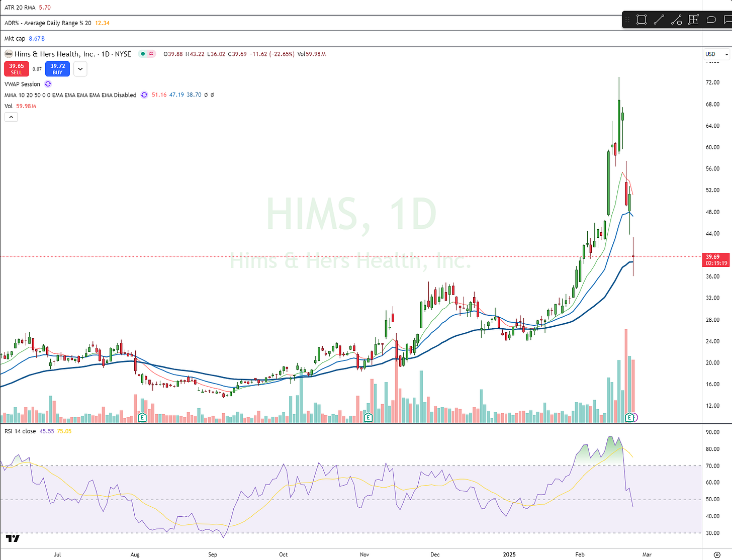
Task: Click the 2025 label on time axis
Action: click(x=510, y=554)
